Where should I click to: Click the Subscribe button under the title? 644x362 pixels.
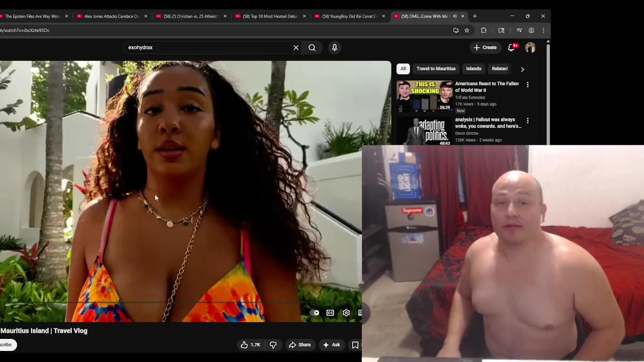(7, 345)
